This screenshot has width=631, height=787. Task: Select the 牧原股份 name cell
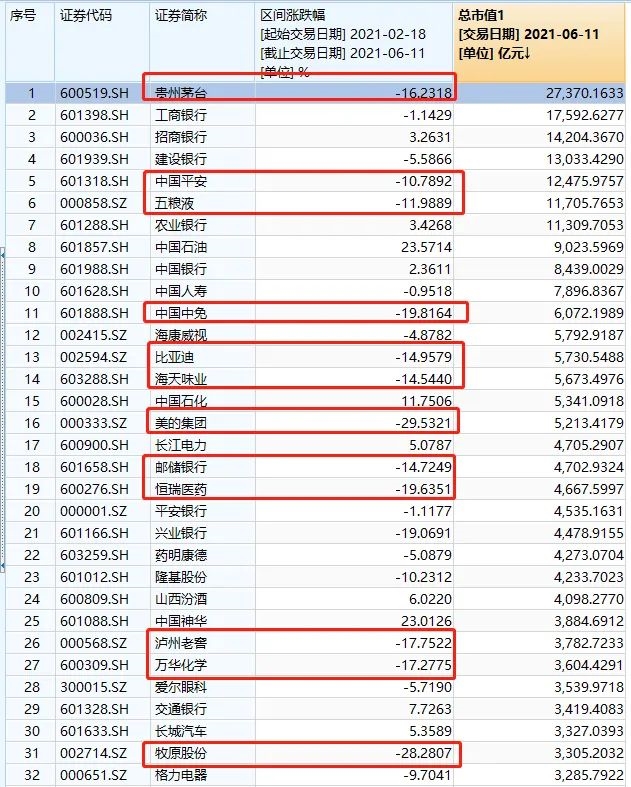[181, 753]
